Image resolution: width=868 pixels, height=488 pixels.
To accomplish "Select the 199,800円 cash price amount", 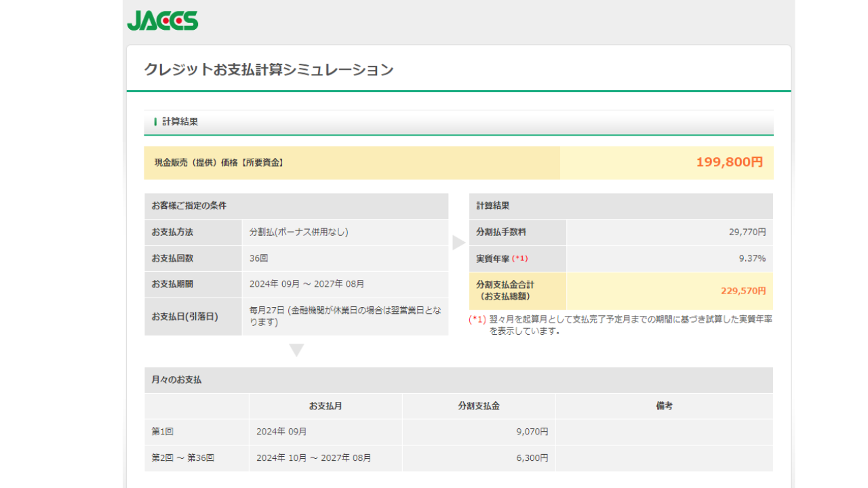I will pyautogui.click(x=729, y=163).
